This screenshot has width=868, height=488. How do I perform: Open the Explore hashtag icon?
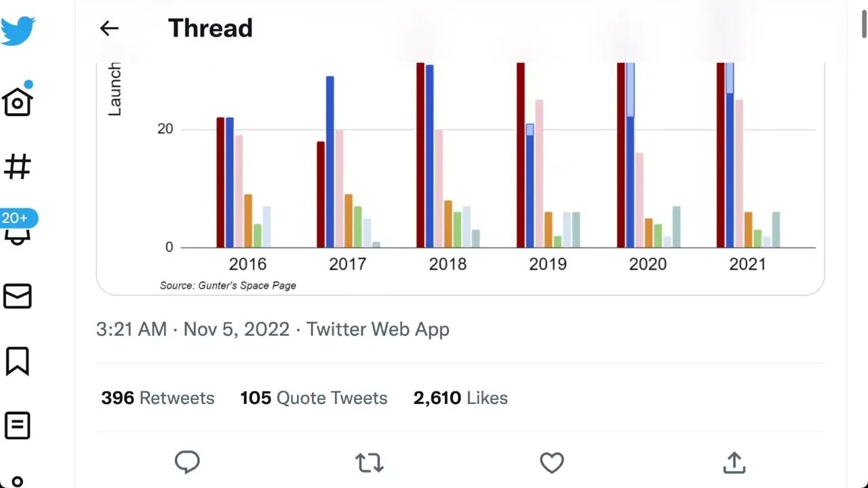(x=18, y=166)
